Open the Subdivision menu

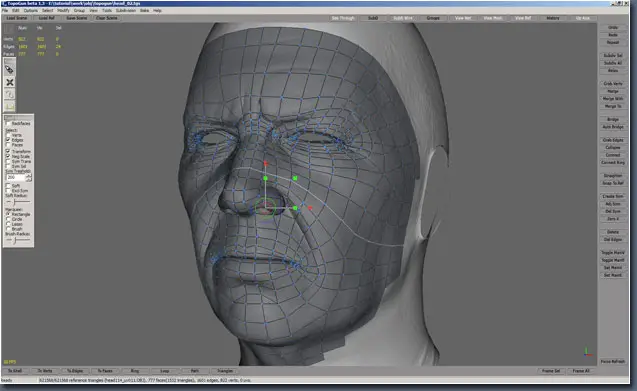[x=126, y=11]
